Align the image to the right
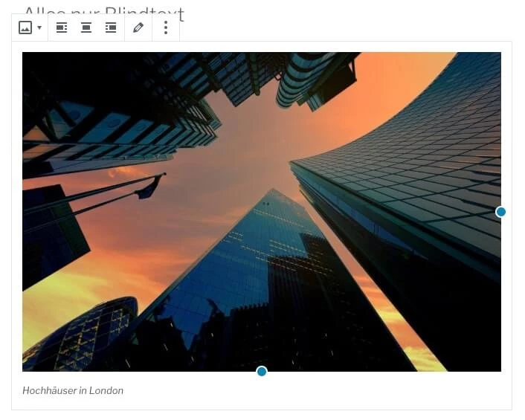The image size is (525, 420). [x=111, y=28]
